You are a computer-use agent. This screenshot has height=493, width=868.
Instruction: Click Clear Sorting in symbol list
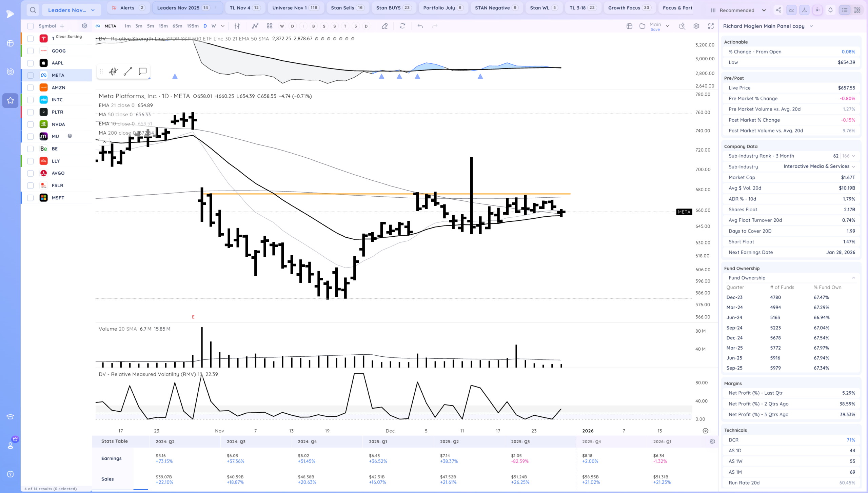click(69, 36)
